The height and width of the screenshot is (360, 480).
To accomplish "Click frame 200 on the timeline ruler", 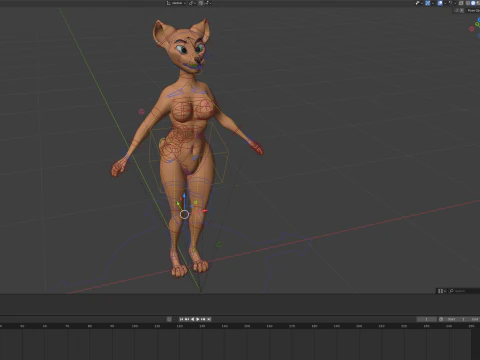I will tap(359, 326).
